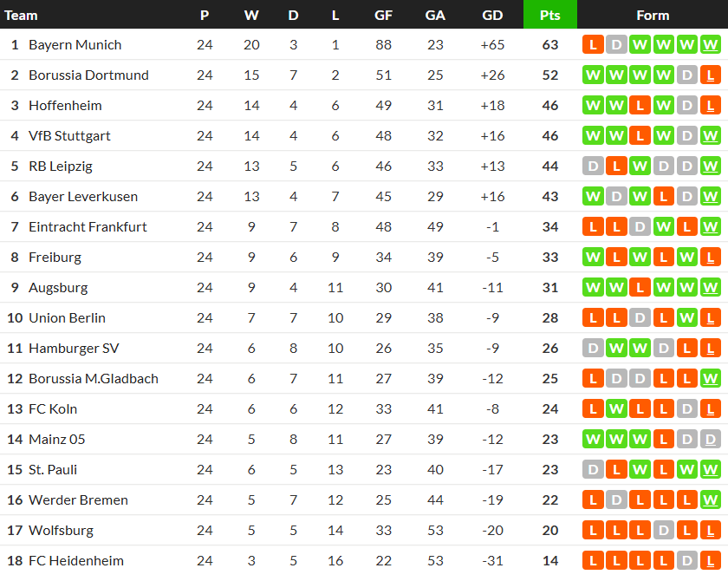Click the win badge in Werder Bremen's form
The height and width of the screenshot is (581, 728).
(711, 499)
